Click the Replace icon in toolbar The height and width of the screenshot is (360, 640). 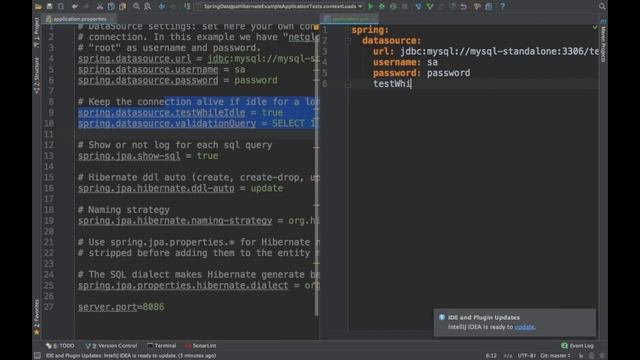click(147, 7)
